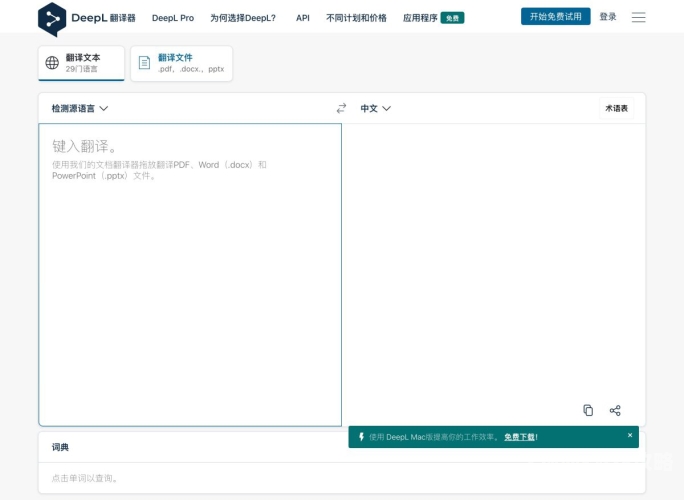The height and width of the screenshot is (500, 684).
Task: Click the globe icon in 翻译文本 tab
Action: [x=52, y=63]
